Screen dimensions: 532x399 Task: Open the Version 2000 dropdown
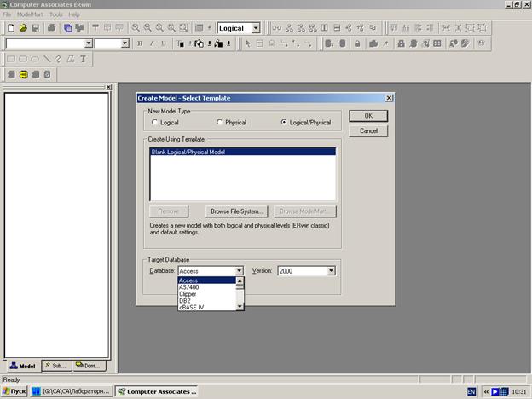331,271
